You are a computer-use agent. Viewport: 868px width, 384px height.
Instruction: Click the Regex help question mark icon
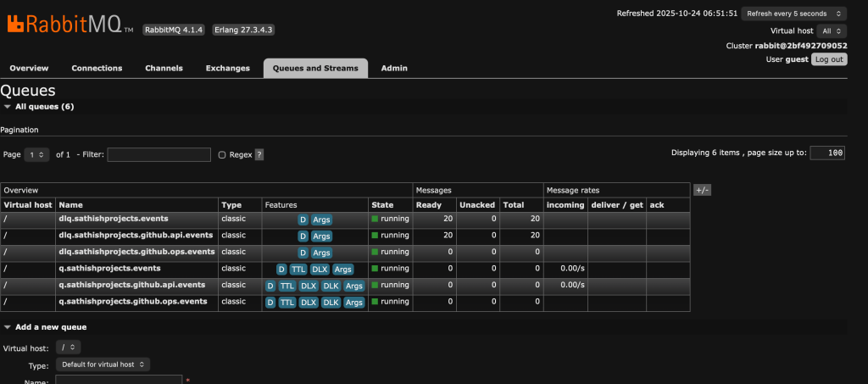(259, 155)
